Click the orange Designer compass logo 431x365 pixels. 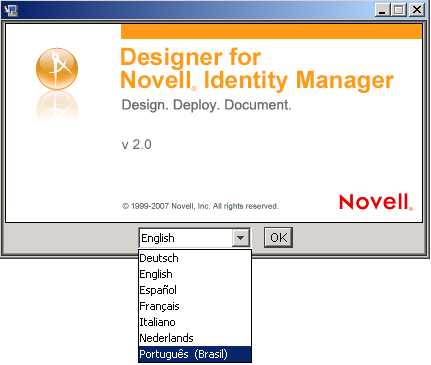point(57,69)
